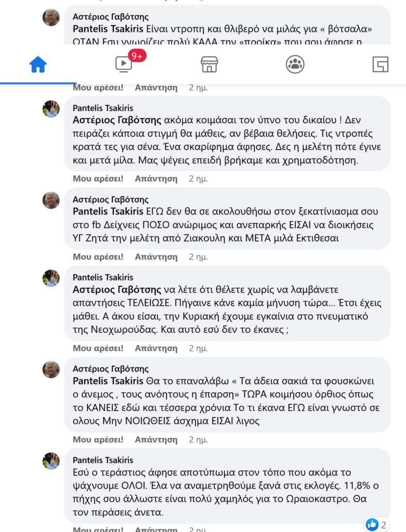Viewport: 406px width, 532px height.
Task: Open the Marketplace storefront icon
Action: pyautogui.click(x=209, y=64)
